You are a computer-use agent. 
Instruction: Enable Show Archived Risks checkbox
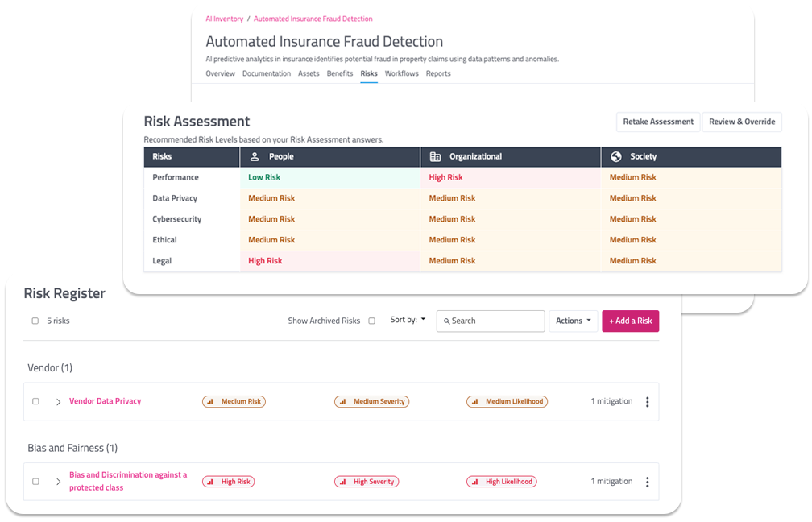pos(371,321)
